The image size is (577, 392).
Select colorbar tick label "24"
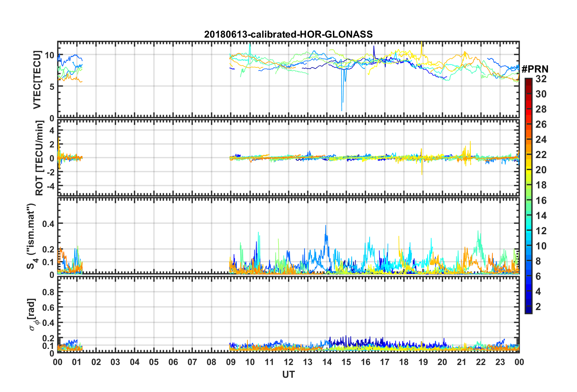click(x=541, y=140)
